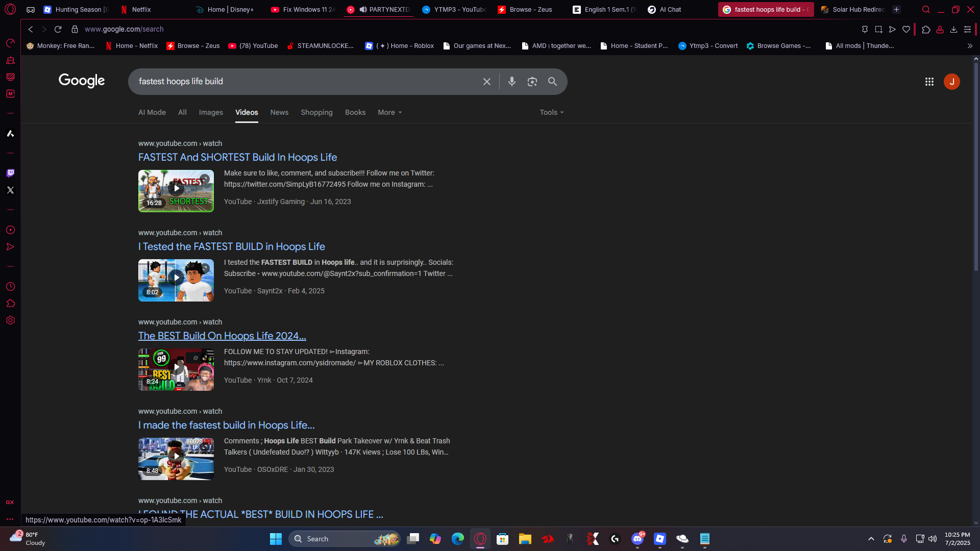This screenshot has width=980, height=551.
Task: Switch to the AI Mode tab
Action: pyautogui.click(x=152, y=112)
